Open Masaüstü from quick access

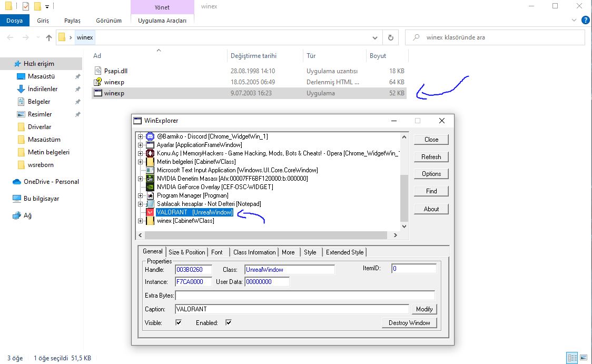(41, 76)
